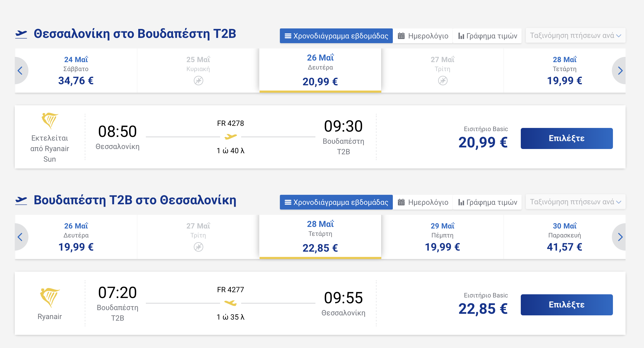Click the no-flight icon under 25 Μαΐ

198,81
